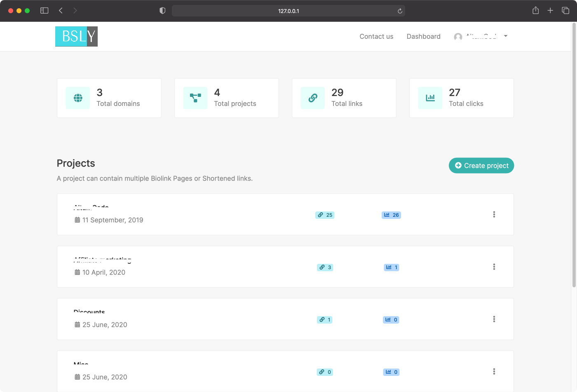
Task: Click the Create project button
Action: [x=481, y=165]
